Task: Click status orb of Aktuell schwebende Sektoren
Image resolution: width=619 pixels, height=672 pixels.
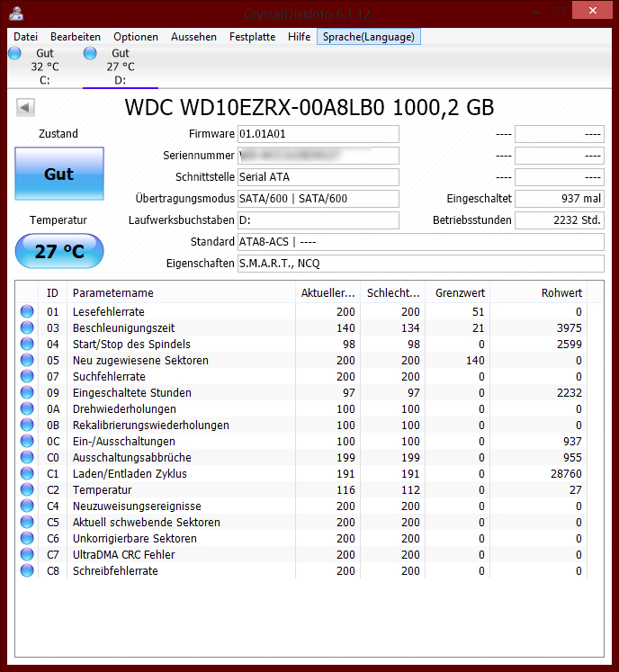Action: pyautogui.click(x=27, y=522)
